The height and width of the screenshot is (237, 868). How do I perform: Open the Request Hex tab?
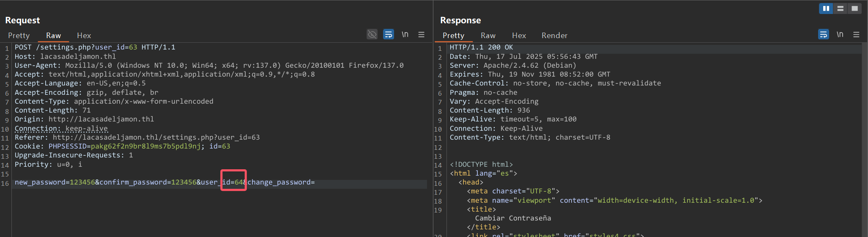click(84, 36)
